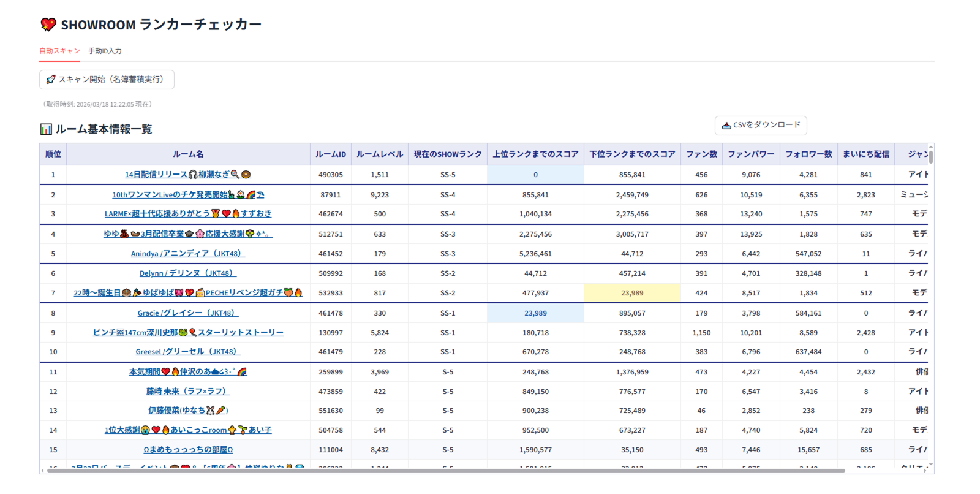Screen dimensions: 980x494
Task: Open the 藤崎未来 (ラフ×ラフ) room link
Action: coord(187,392)
